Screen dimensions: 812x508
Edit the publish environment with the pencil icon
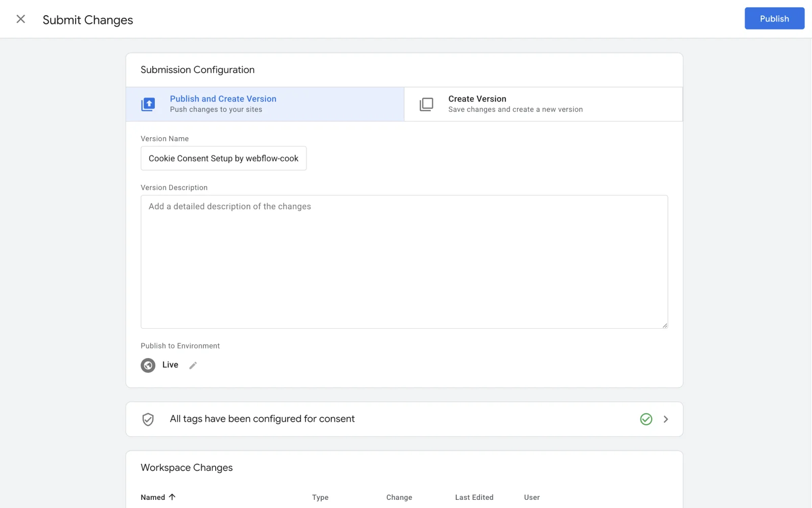point(193,365)
